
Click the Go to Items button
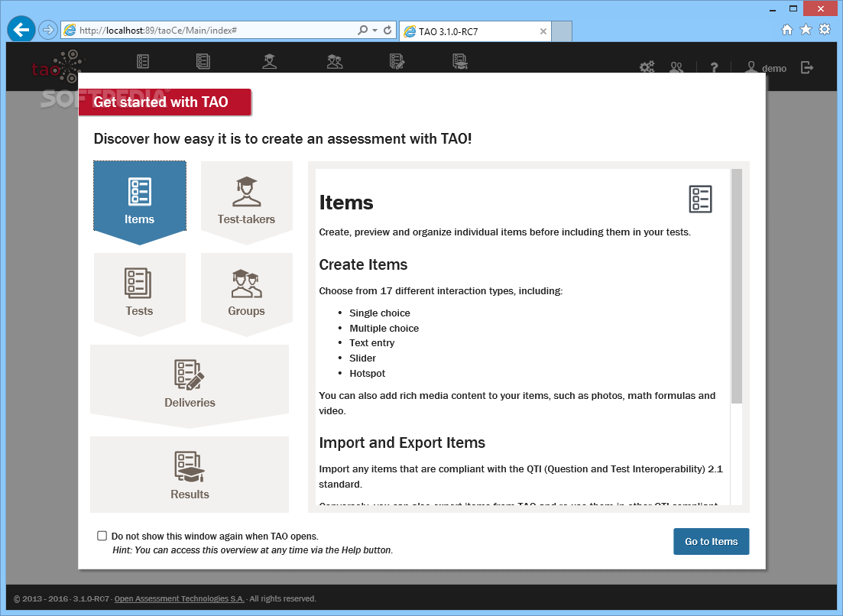point(711,541)
